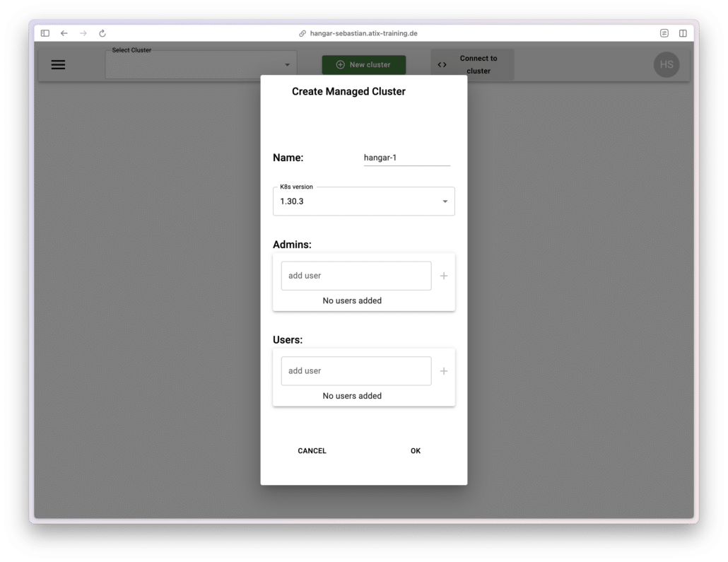
Task: Click the Connect to cluster button
Action: [472, 65]
